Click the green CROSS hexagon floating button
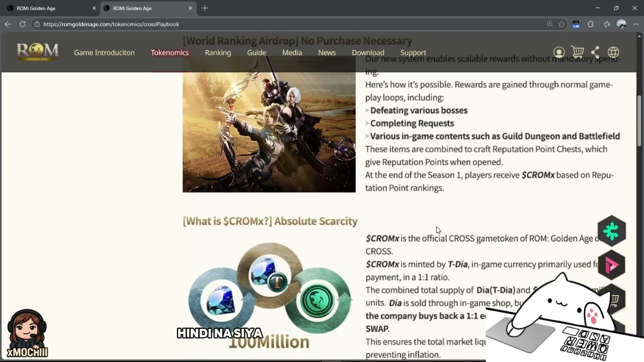The height and width of the screenshot is (362, 644). point(612,231)
